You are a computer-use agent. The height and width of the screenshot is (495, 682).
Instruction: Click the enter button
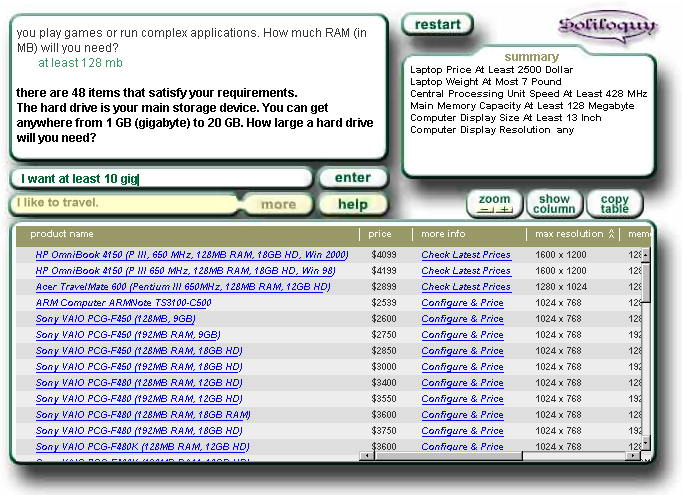[353, 177]
